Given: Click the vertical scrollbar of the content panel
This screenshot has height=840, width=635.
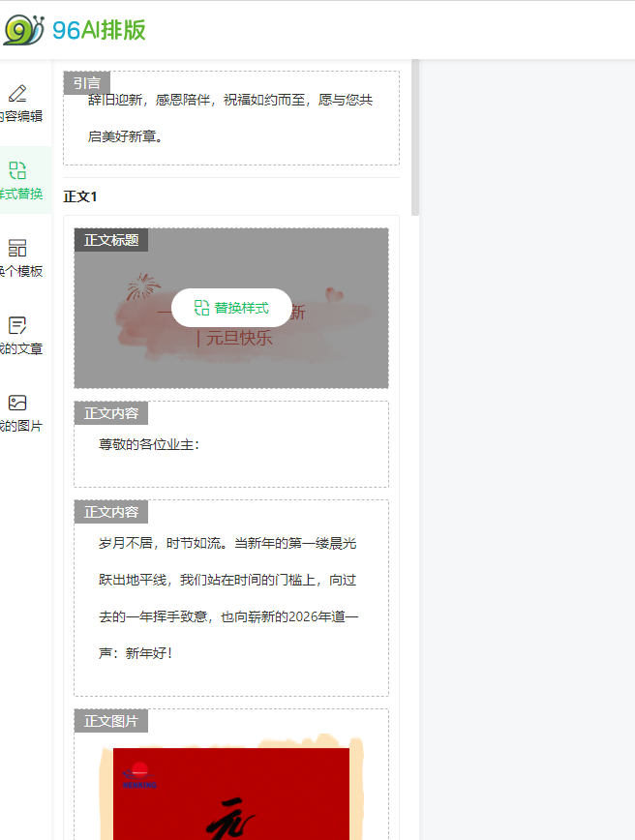Looking at the screenshot, I should tap(415, 135).
